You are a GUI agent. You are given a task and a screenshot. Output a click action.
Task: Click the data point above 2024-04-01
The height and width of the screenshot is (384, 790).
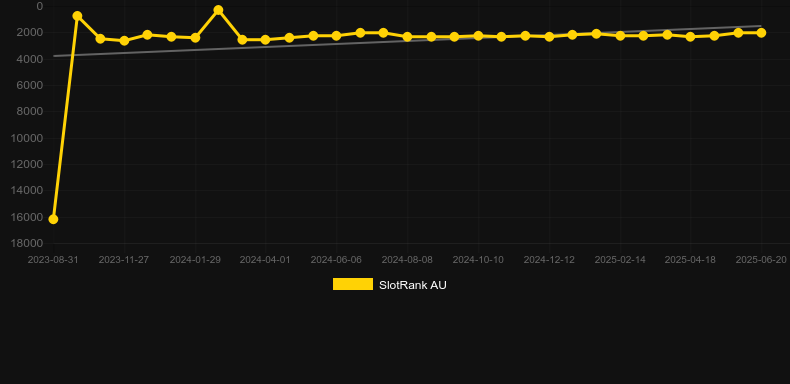pyautogui.click(x=266, y=39)
